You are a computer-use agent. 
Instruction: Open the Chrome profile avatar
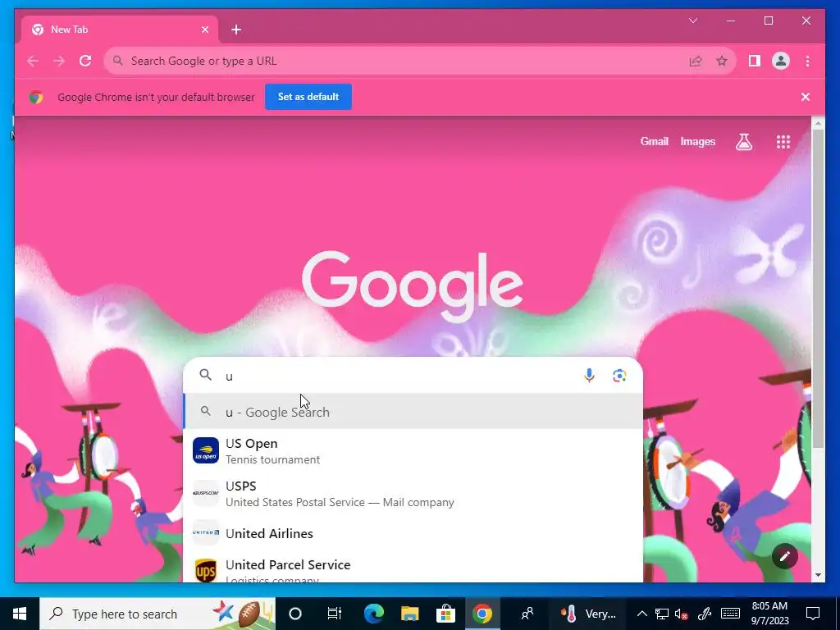click(x=781, y=61)
